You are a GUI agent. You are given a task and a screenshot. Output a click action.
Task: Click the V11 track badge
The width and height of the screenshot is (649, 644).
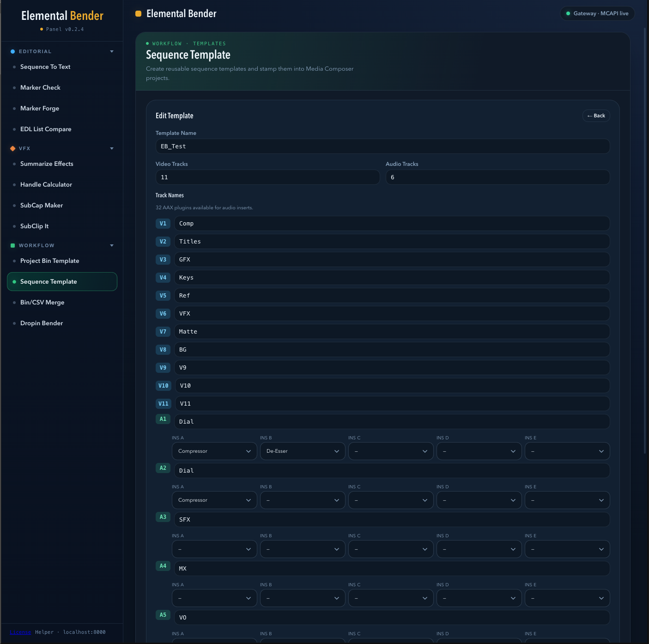click(x=164, y=404)
